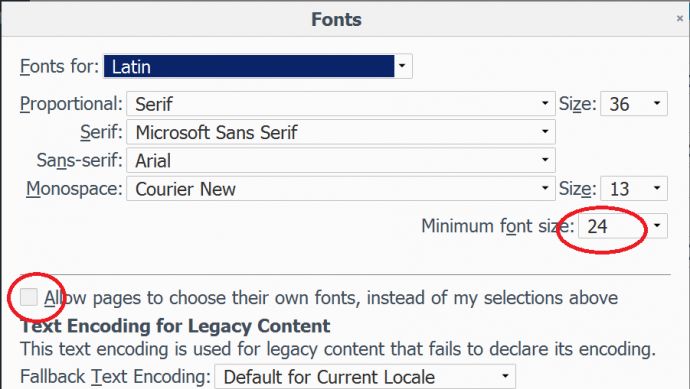Viewport: 690px width, 389px height.
Task: Click the Microsoft Sans Serif dropdown arrow
Action: coord(545,132)
